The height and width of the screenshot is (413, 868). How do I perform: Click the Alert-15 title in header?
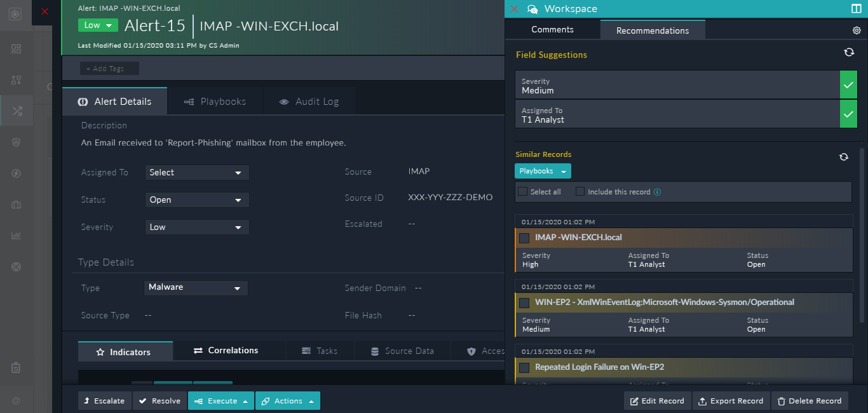pos(155,26)
